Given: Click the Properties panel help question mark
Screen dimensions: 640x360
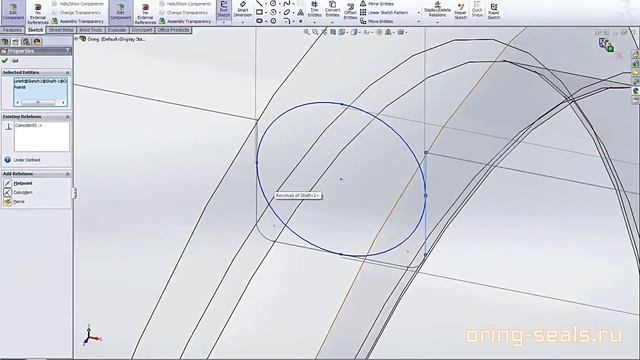Looking at the screenshot, I should (x=68, y=51).
